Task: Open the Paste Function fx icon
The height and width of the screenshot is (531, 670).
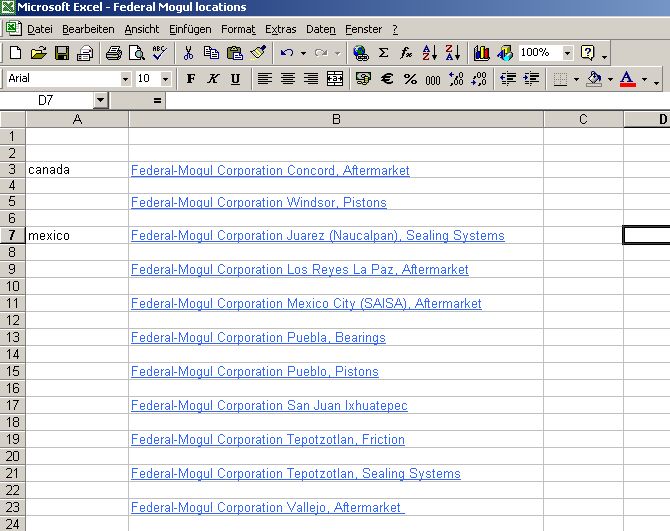Action: tap(406, 53)
